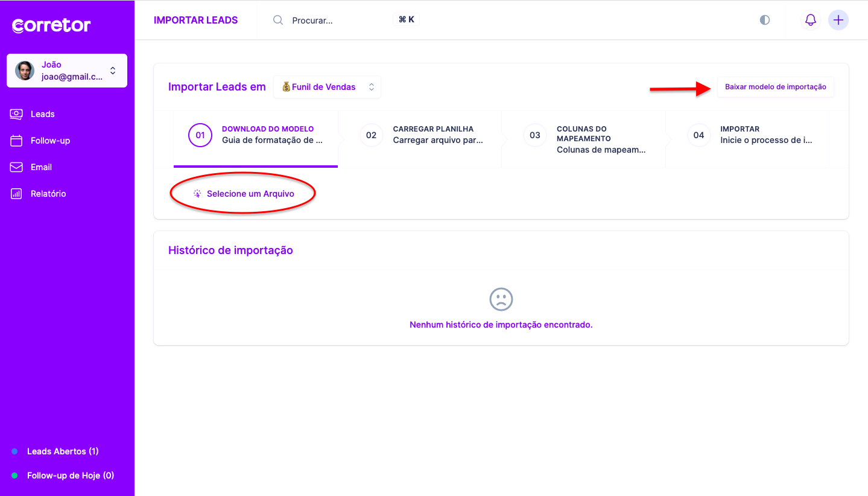
Task: Go to step 04 Importar
Action: pos(749,135)
